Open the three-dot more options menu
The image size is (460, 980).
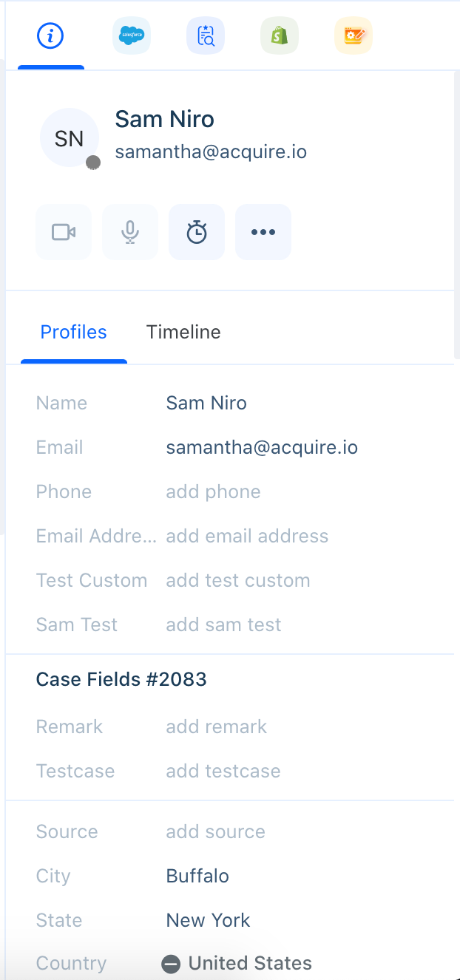(x=263, y=232)
